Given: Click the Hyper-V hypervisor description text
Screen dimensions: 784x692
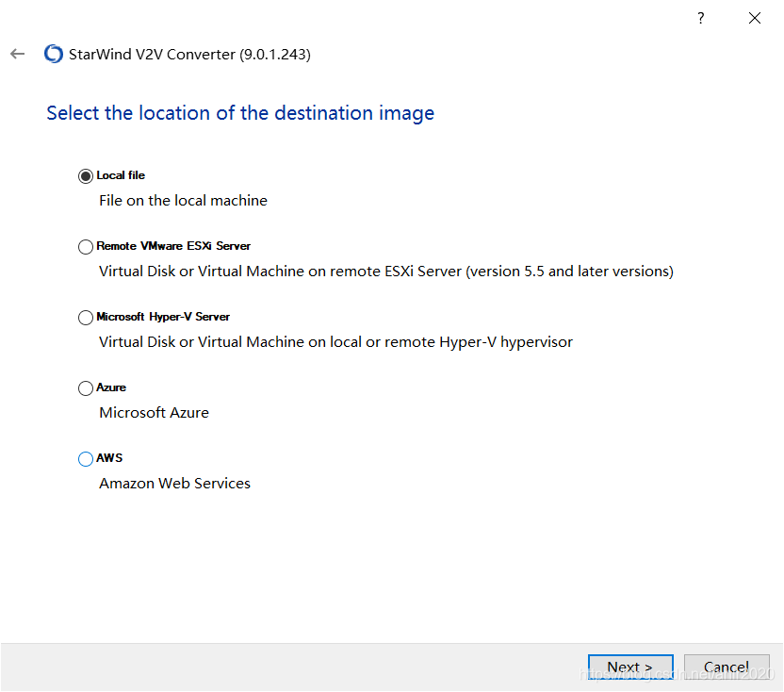Looking at the screenshot, I should click(335, 341).
